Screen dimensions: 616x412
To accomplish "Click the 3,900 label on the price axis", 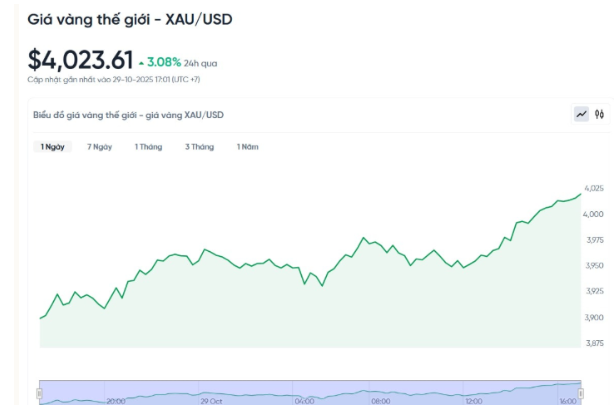I will pyautogui.click(x=594, y=317).
